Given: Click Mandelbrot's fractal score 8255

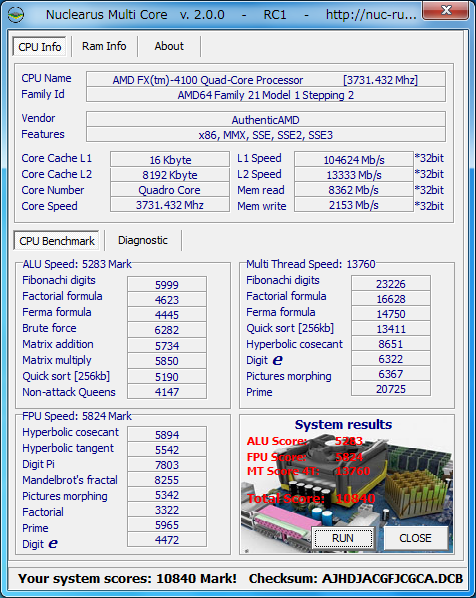Looking at the screenshot, I should [x=167, y=480].
